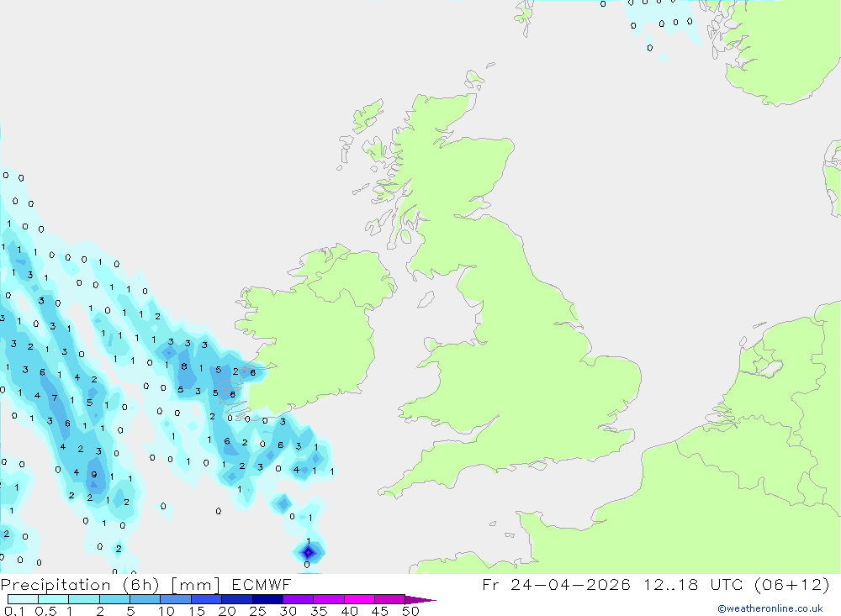Click legend scale label '10'
The image size is (841, 616).
(x=166, y=611)
